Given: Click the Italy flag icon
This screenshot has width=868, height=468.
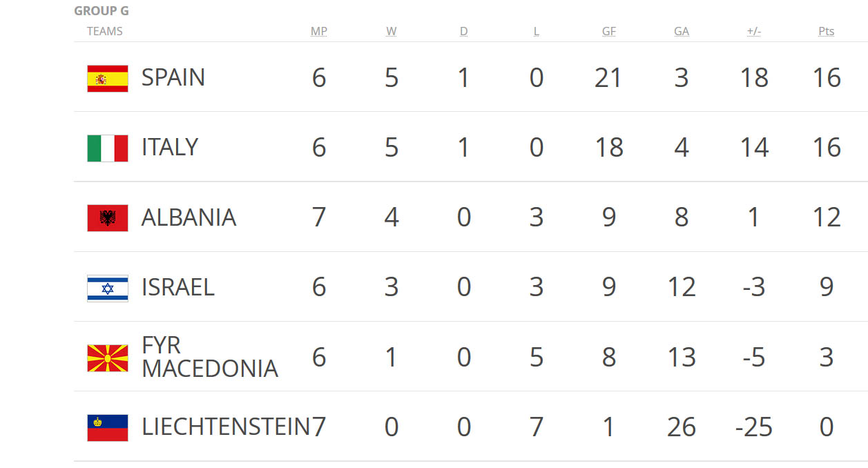Looking at the screenshot, I should [x=108, y=148].
